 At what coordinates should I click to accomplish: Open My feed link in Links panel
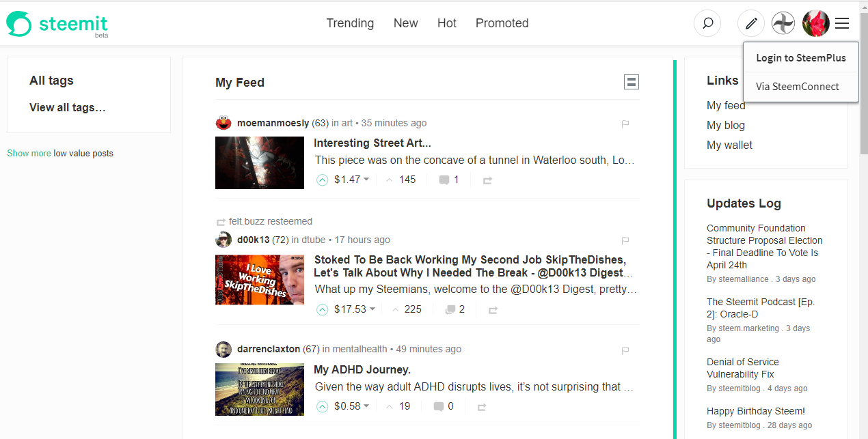pos(726,105)
